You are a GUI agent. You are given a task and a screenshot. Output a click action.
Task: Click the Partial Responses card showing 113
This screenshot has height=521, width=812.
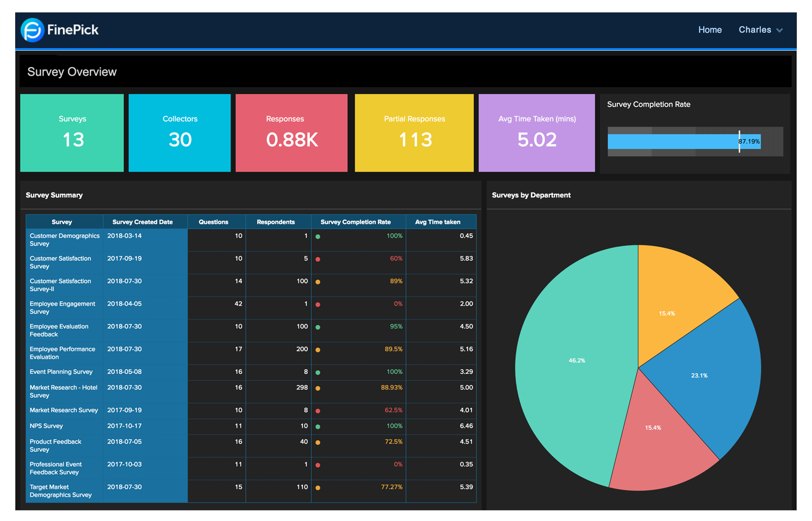pos(414,133)
